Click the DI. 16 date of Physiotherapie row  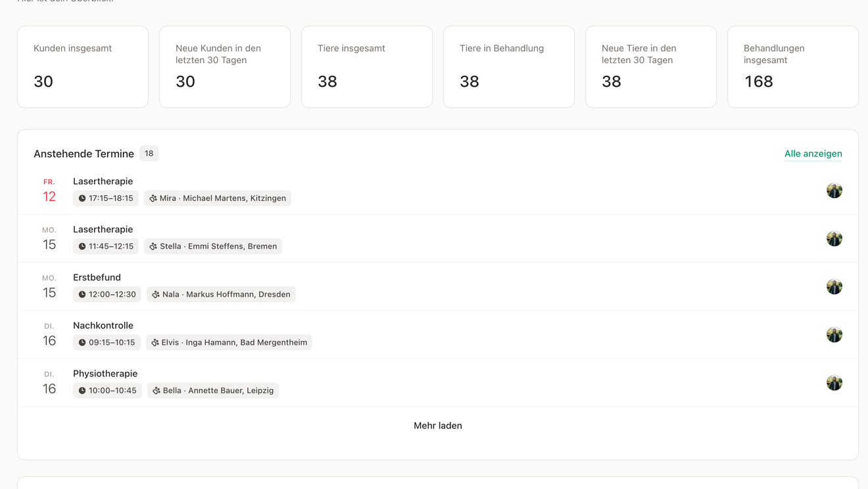(49, 383)
